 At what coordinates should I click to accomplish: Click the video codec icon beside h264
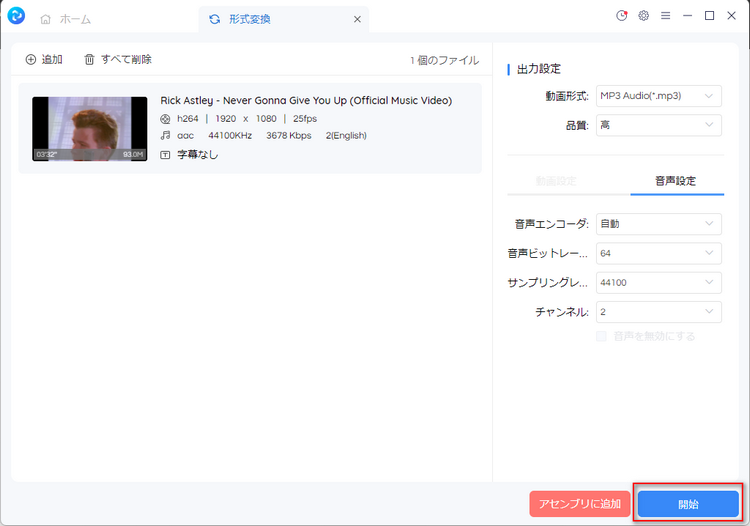(165, 119)
